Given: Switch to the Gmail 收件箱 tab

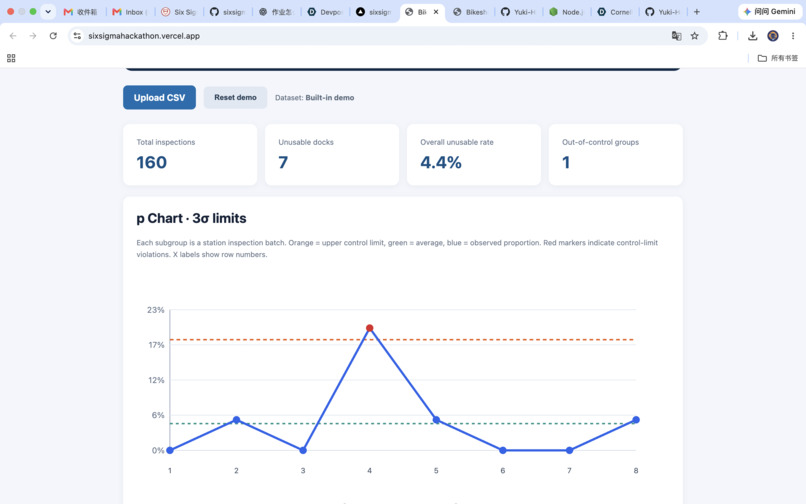Looking at the screenshot, I should click(81, 12).
